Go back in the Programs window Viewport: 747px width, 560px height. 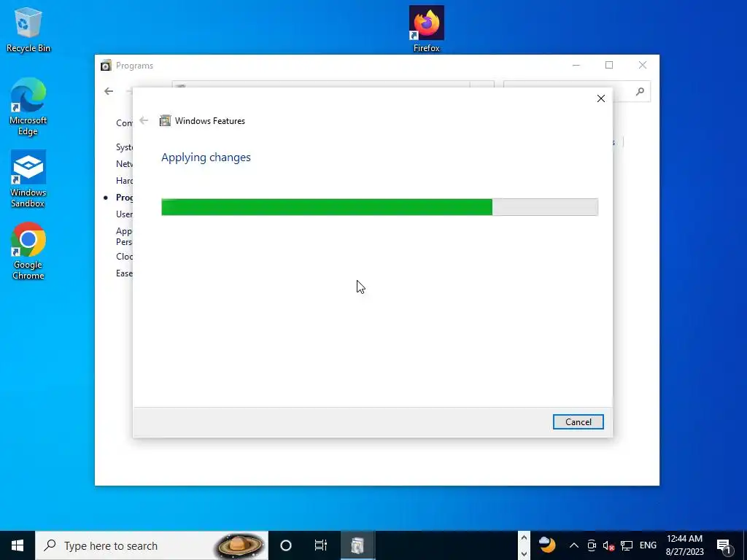(109, 91)
